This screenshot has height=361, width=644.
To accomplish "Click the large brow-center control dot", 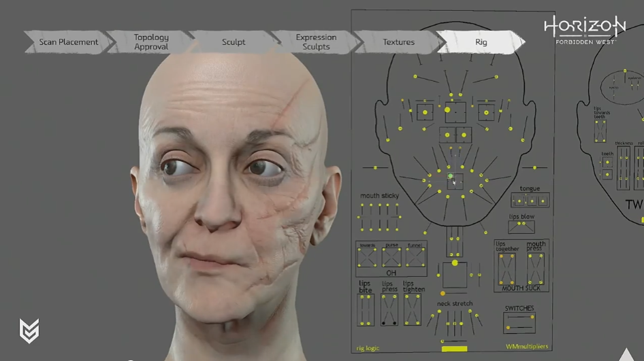I will pyautogui.click(x=447, y=109).
